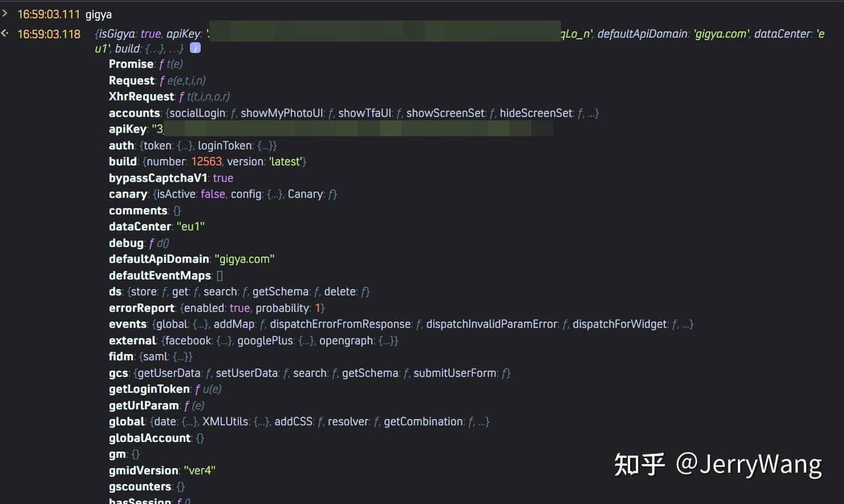This screenshot has width=844, height=504.
Task: Click the isGigya true summary text
Action: click(x=128, y=34)
